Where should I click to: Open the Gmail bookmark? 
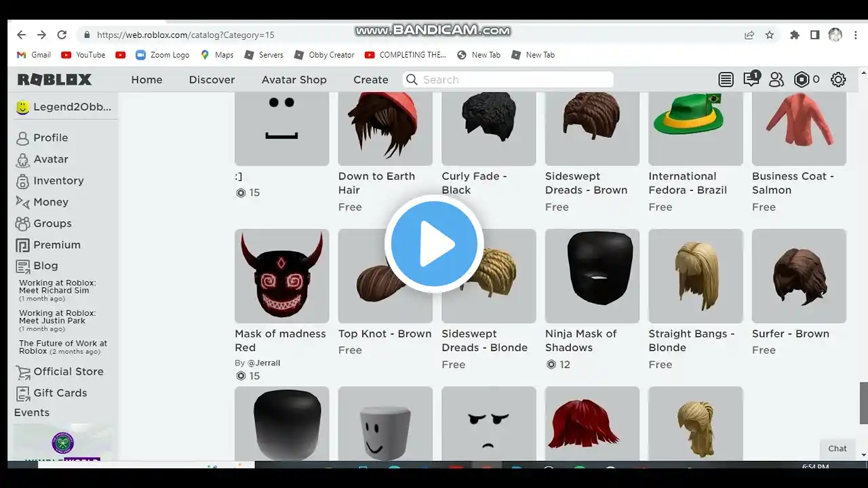pyautogui.click(x=33, y=55)
